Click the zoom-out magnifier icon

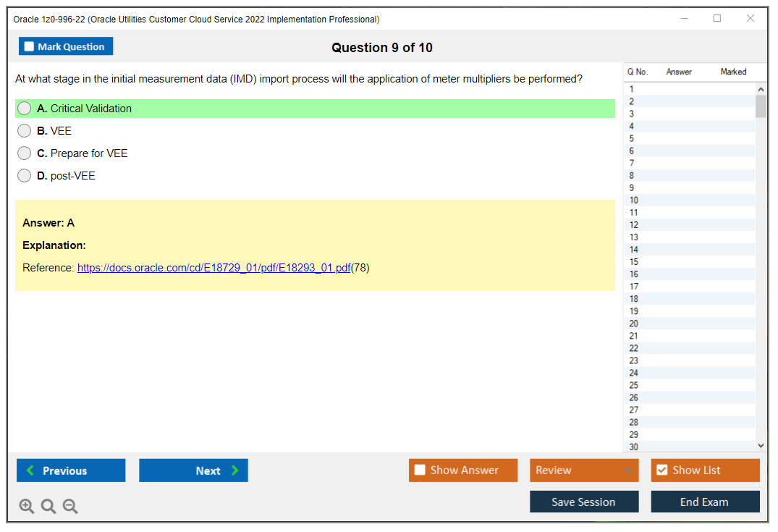[x=69, y=506]
